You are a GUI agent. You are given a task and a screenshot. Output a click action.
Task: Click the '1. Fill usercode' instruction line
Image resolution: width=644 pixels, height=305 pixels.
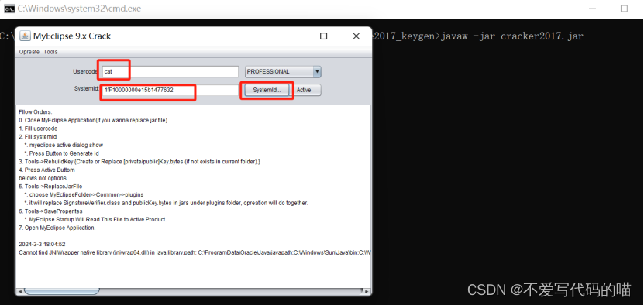[38, 129]
